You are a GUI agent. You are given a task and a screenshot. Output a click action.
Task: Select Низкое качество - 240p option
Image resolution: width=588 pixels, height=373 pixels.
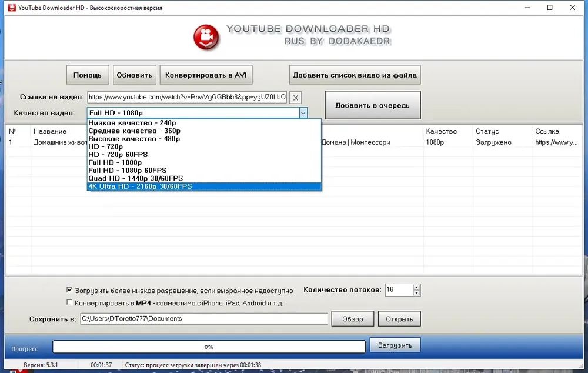tap(204, 123)
